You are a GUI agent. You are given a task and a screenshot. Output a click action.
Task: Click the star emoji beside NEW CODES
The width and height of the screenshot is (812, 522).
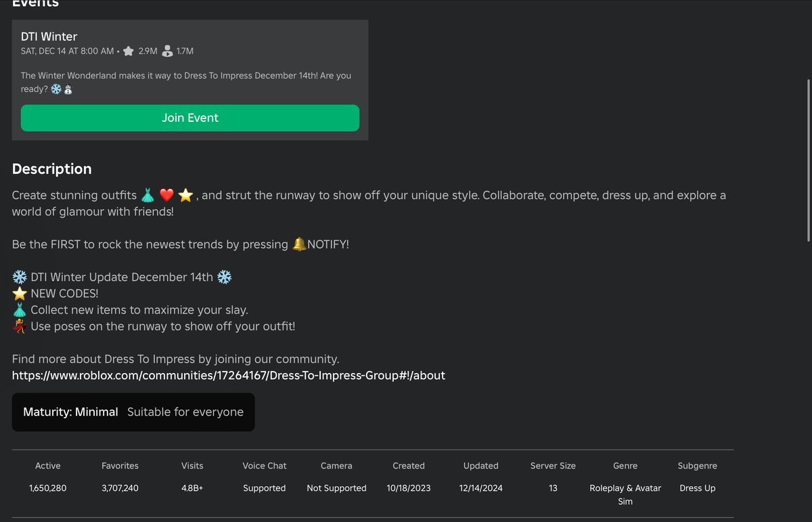click(x=19, y=294)
